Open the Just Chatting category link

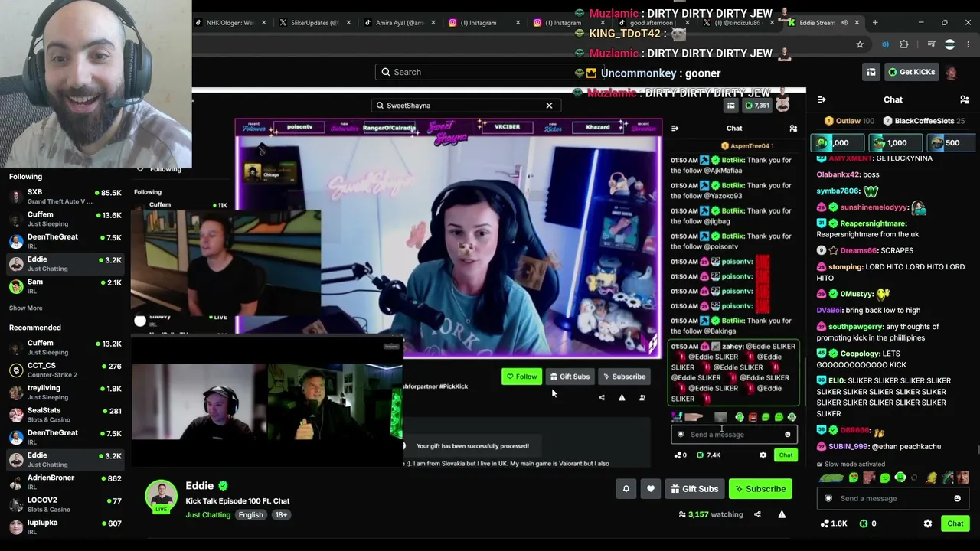207,515
